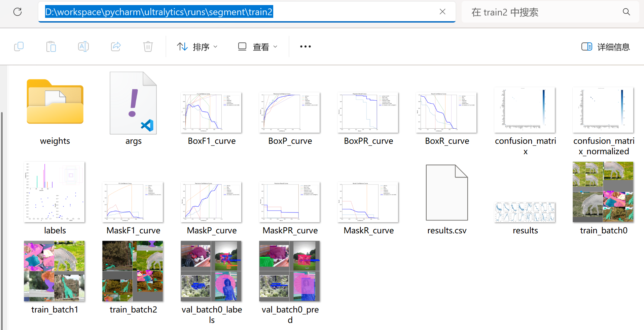Click the weights folder name label
644x330 pixels.
click(x=55, y=141)
